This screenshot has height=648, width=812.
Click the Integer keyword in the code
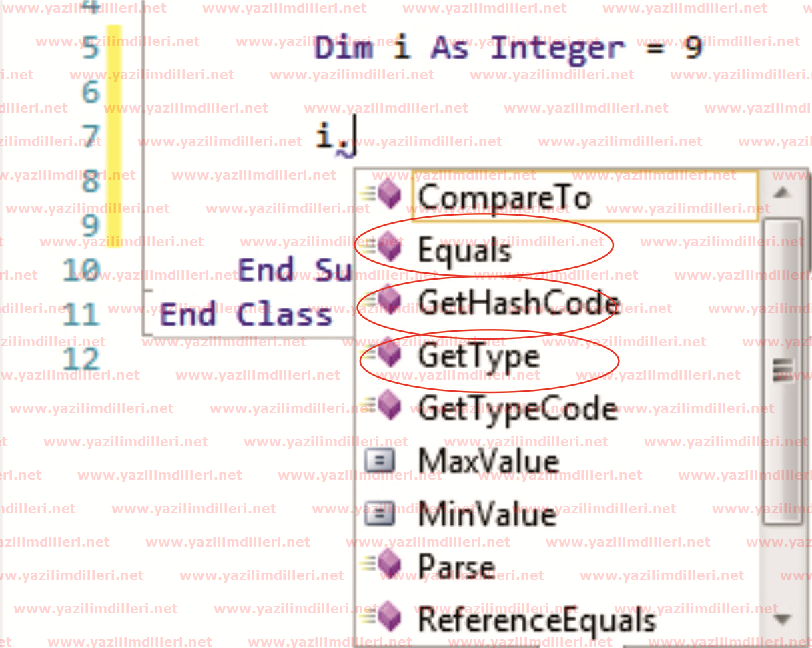(x=557, y=48)
